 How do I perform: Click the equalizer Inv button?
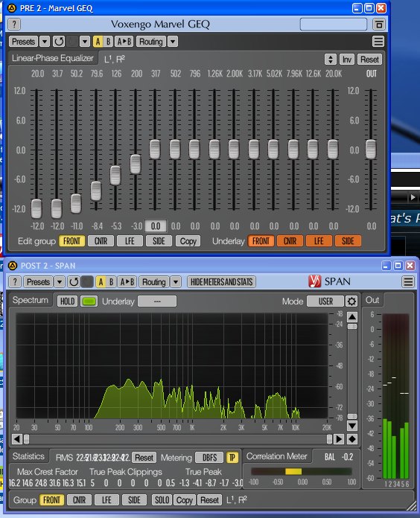pos(346,60)
